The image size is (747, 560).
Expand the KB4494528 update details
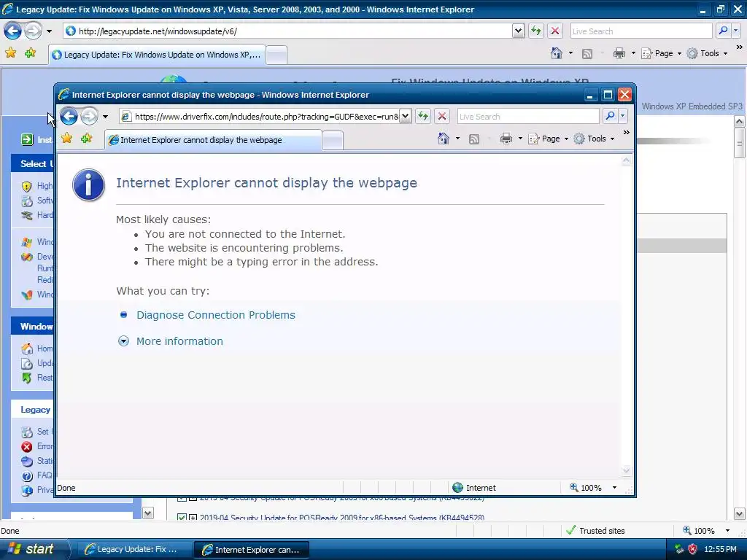[x=193, y=517]
